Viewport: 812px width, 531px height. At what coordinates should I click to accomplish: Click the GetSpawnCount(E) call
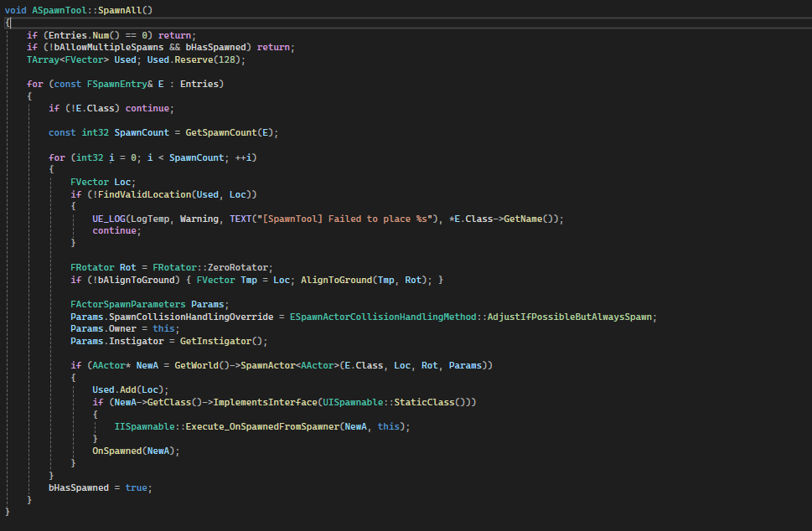tap(229, 132)
